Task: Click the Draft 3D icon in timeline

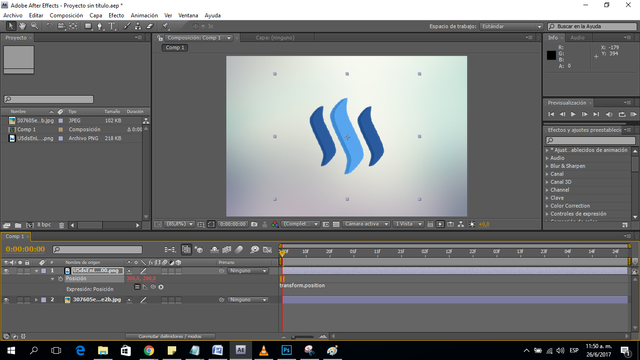Action: [x=199, y=249]
